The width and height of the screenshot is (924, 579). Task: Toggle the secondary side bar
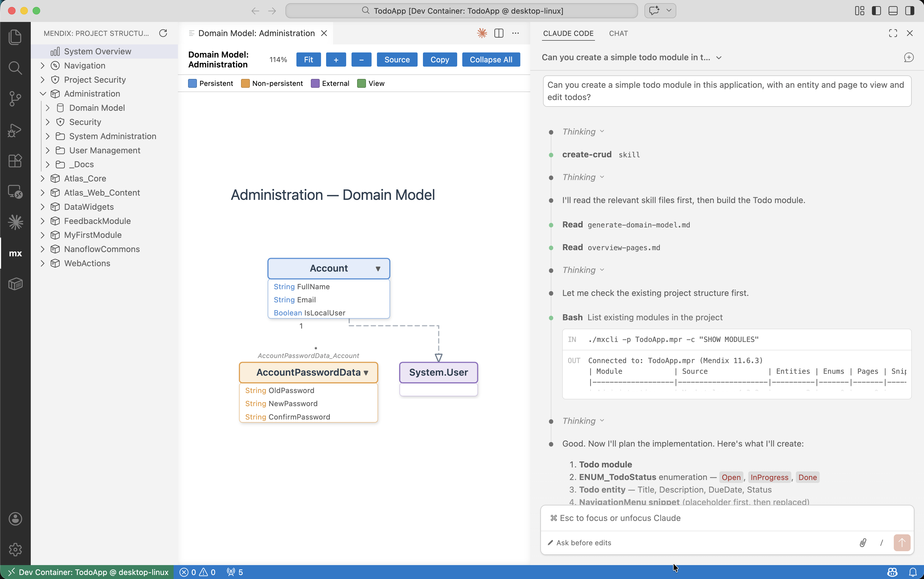pyautogui.click(x=910, y=11)
